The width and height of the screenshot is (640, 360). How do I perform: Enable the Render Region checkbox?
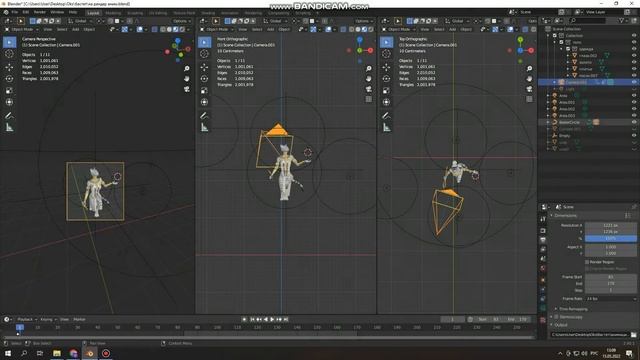[587, 262]
